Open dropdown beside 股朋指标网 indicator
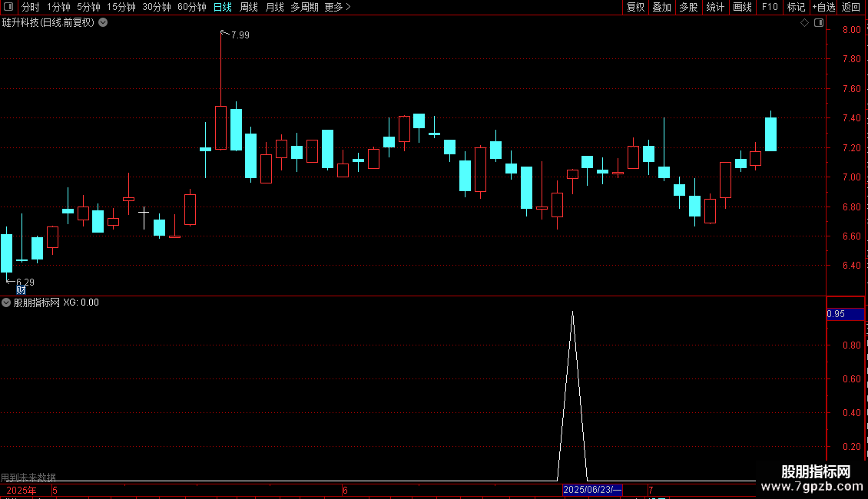The height and width of the screenshot is (499, 868). pyautogui.click(x=6, y=302)
